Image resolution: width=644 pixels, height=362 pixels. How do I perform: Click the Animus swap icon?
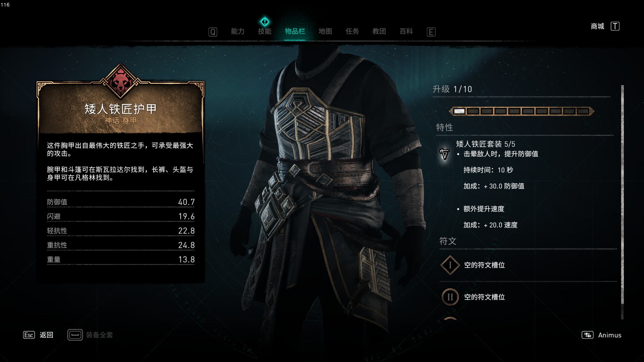point(587,335)
